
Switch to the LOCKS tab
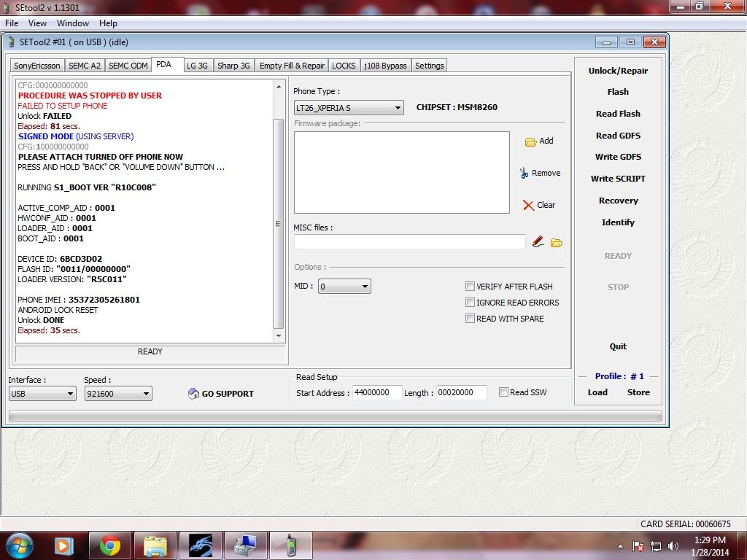pyautogui.click(x=344, y=66)
